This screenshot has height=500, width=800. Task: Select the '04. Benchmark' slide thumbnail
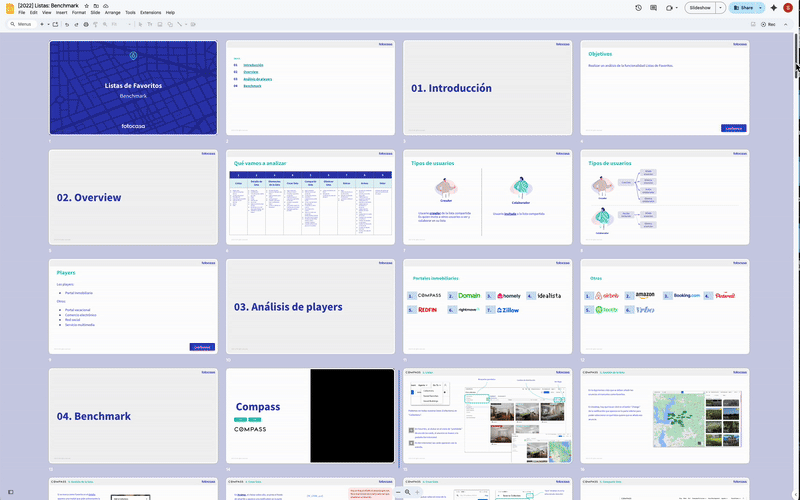coord(133,416)
